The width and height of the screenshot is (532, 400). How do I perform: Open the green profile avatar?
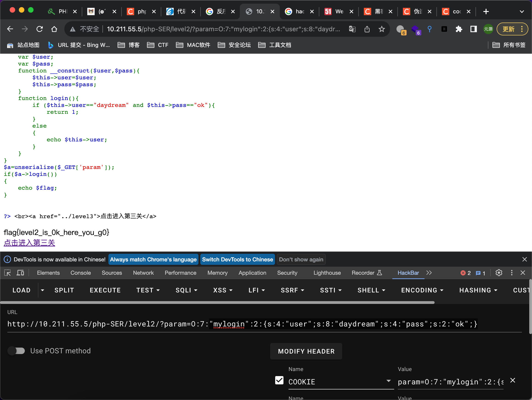[488, 29]
